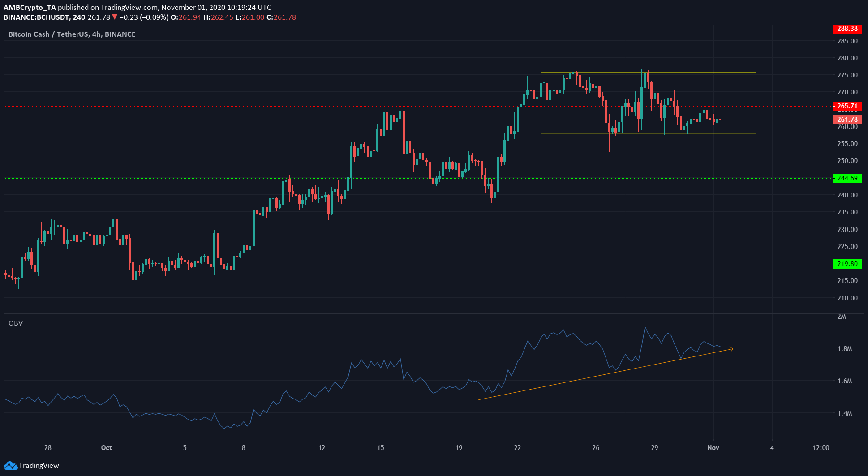Click the OBV indicator label
This screenshot has width=868, height=476.
pyautogui.click(x=16, y=323)
